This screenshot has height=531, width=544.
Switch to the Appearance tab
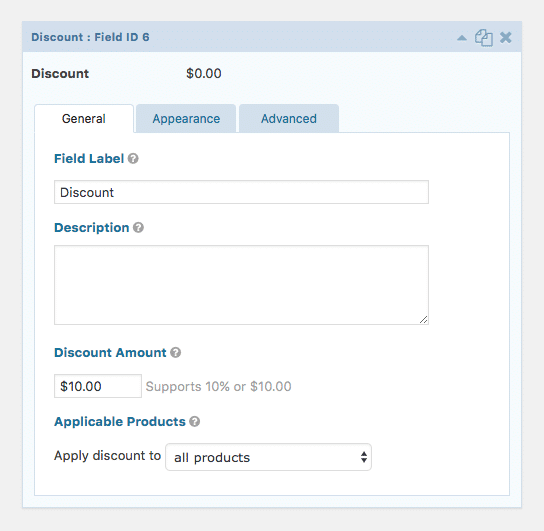point(186,119)
